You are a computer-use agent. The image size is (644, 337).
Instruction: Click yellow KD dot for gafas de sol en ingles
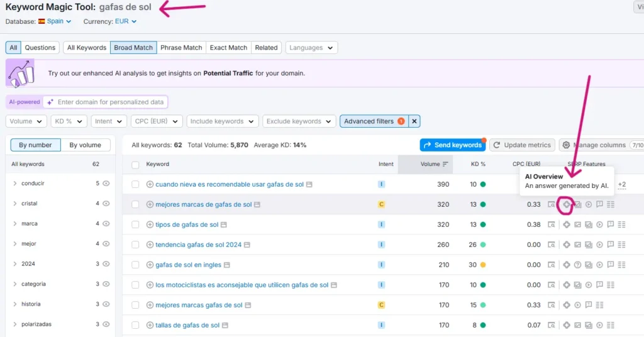click(x=483, y=265)
